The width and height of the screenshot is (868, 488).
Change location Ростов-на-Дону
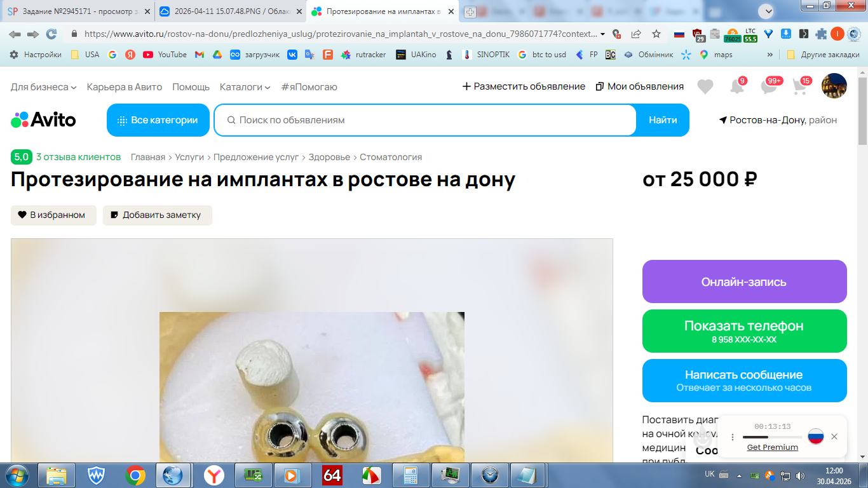(x=778, y=120)
